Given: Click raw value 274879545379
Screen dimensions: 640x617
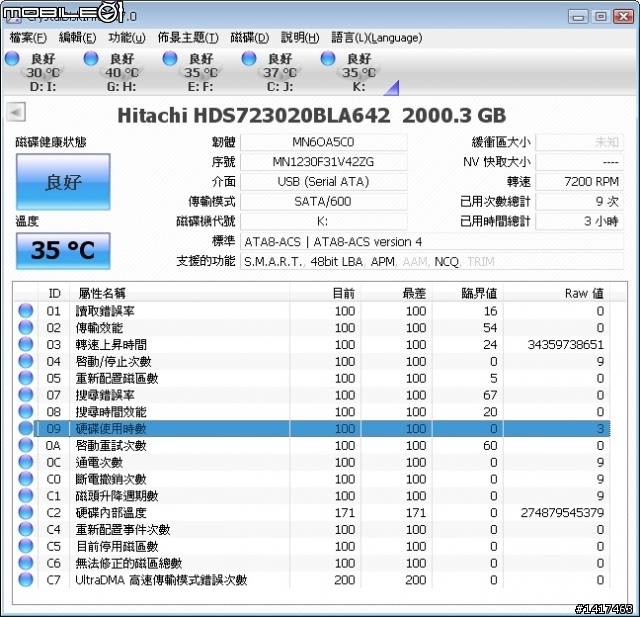Looking at the screenshot, I should tap(562, 513).
